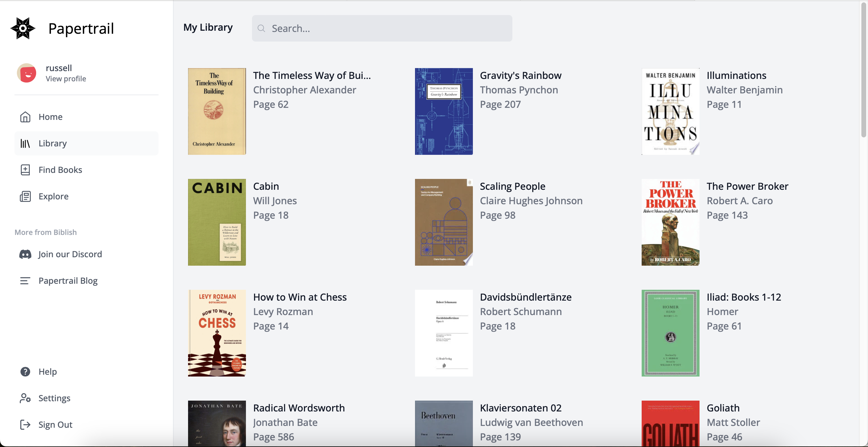Select Library in the sidebar
868x447 pixels.
(x=86, y=143)
